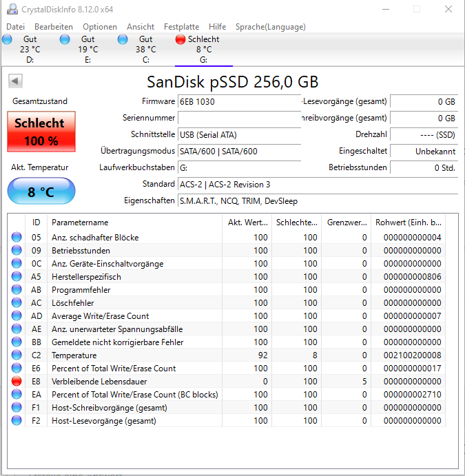This screenshot has width=465, height=476.
Task: Click the Eingeschaltet value Unbekannt
Action: pos(424,151)
